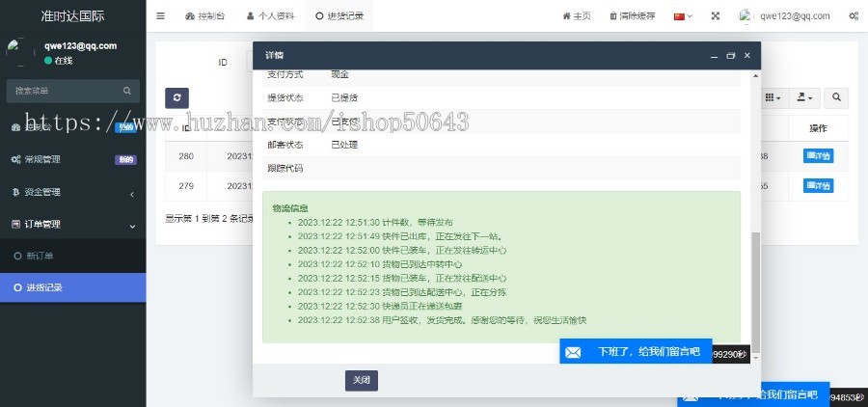This screenshot has height=407, width=868.
Task: Click the magnifier icon in sidebar search
Action: point(127,91)
